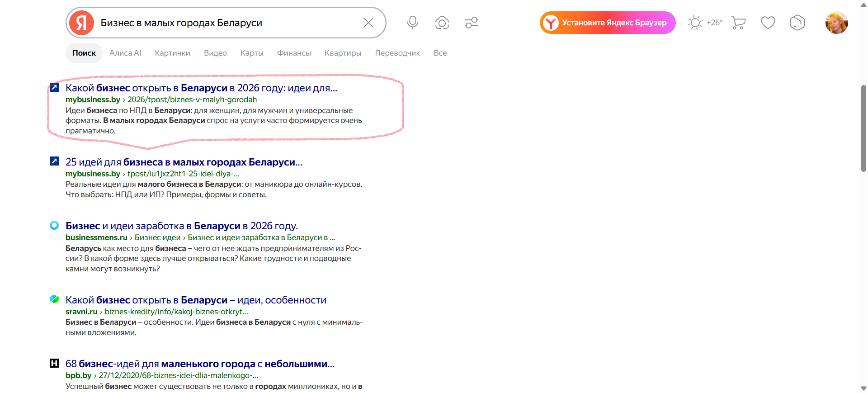Open result 'Какой бизнес открыть в Беларуси в 2026 году'
The width and height of the screenshot is (868, 393).
201,88
